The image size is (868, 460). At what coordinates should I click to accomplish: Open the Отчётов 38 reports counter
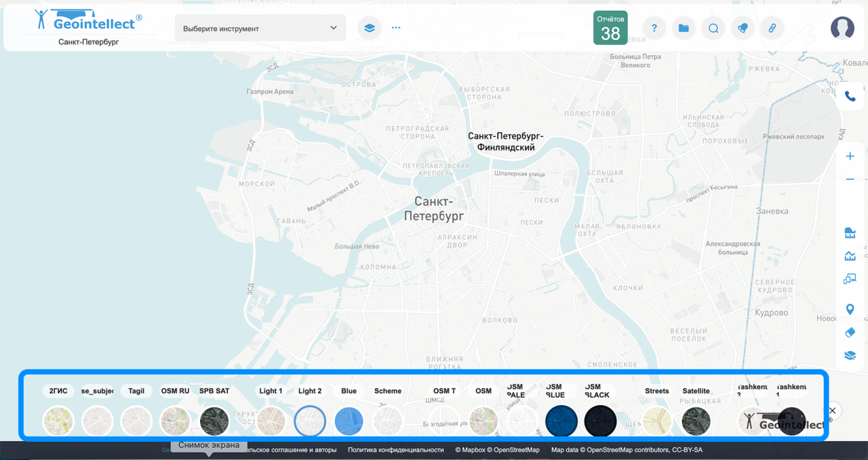(610, 28)
